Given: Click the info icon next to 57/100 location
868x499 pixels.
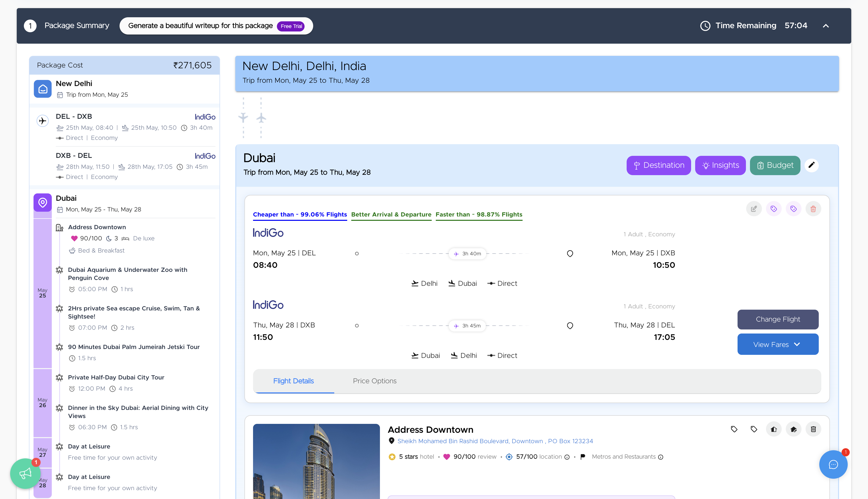Looking at the screenshot, I should pos(567,457).
